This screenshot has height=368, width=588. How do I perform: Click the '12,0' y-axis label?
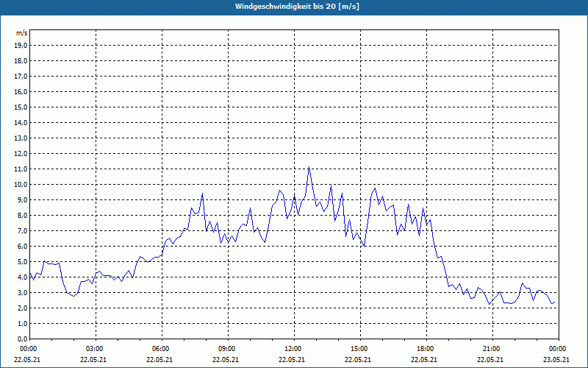(21, 154)
